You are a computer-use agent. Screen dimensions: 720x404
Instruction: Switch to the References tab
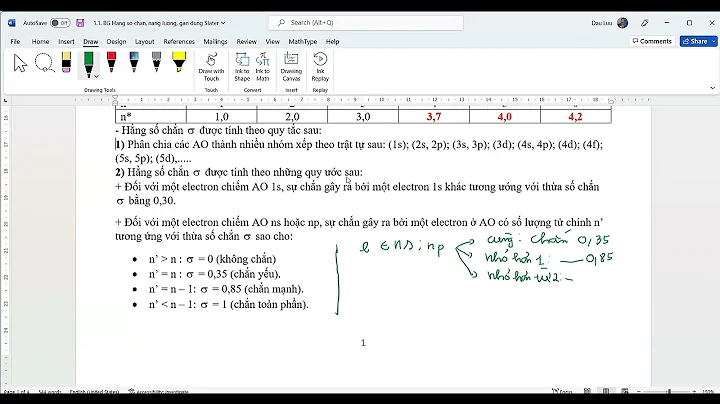179,41
